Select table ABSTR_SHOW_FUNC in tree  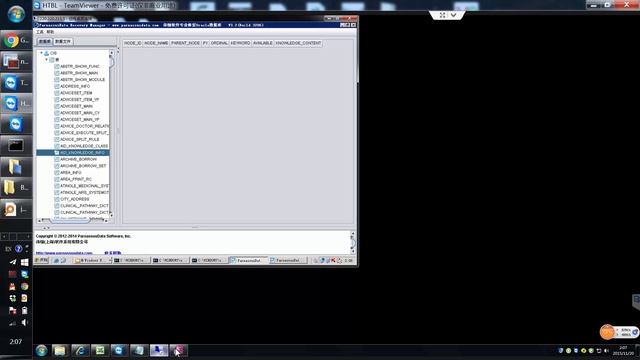[x=80, y=66]
